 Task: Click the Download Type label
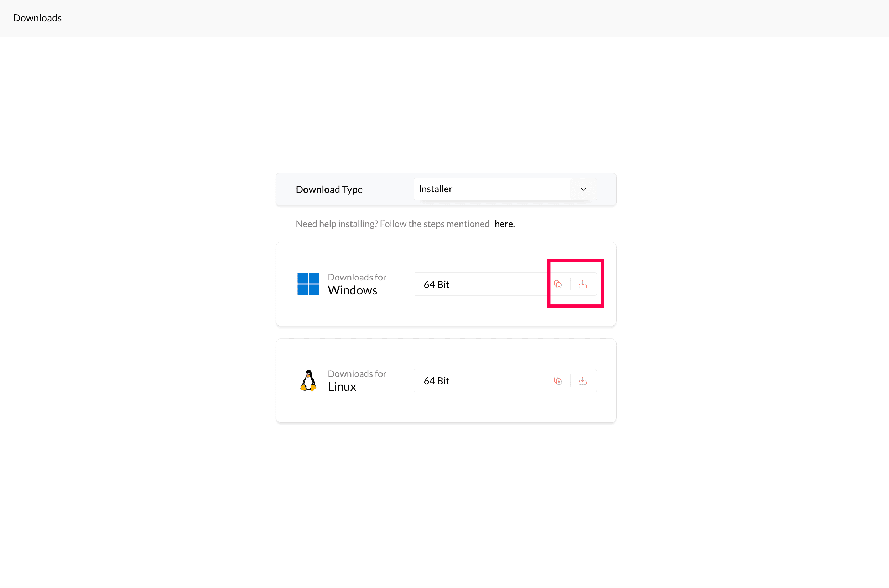(x=329, y=189)
